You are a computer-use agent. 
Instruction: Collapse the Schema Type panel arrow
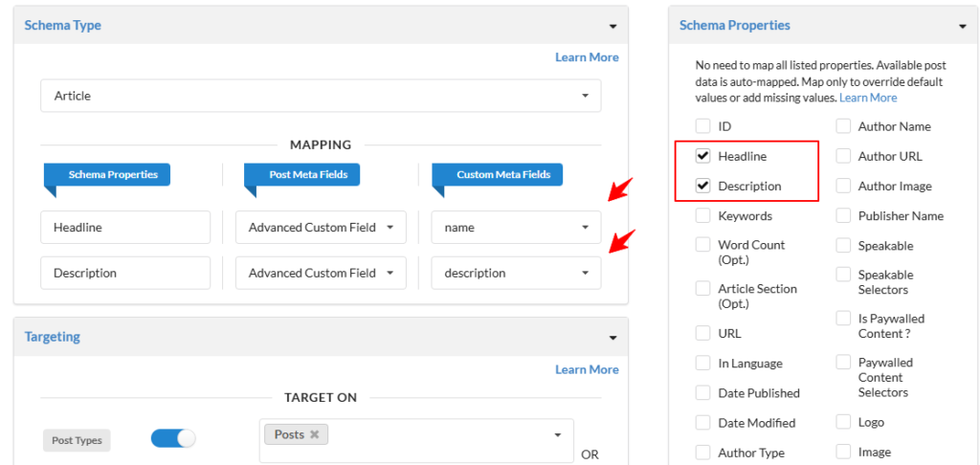612,27
